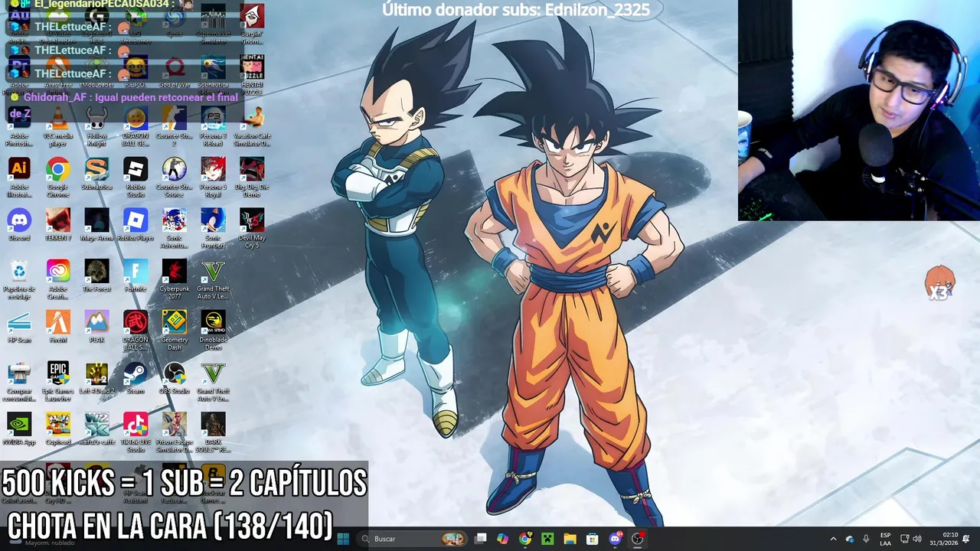The image size is (980, 551).
Task: Open the ESP LAA language selector
Action: (x=885, y=539)
